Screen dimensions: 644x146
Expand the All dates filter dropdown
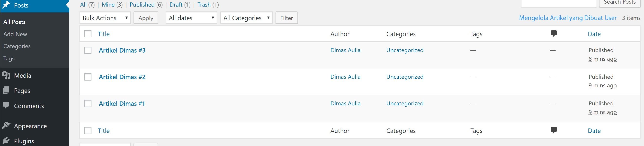191,18
